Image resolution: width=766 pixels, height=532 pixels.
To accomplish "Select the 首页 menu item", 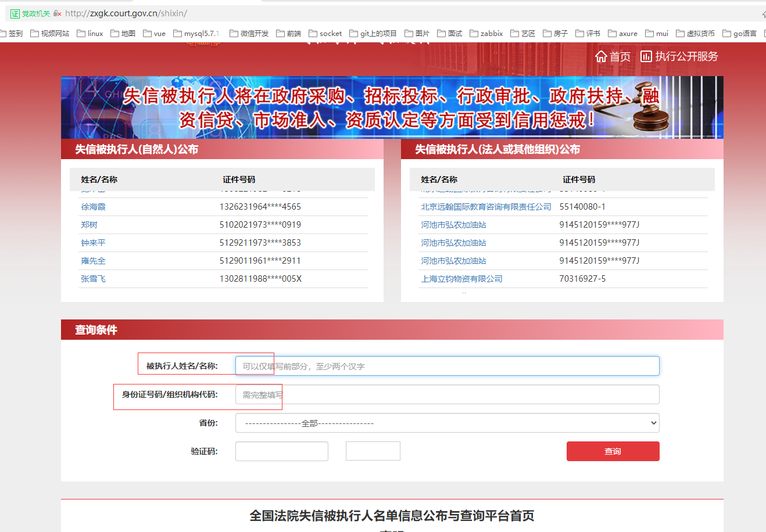I will pyautogui.click(x=620, y=56).
